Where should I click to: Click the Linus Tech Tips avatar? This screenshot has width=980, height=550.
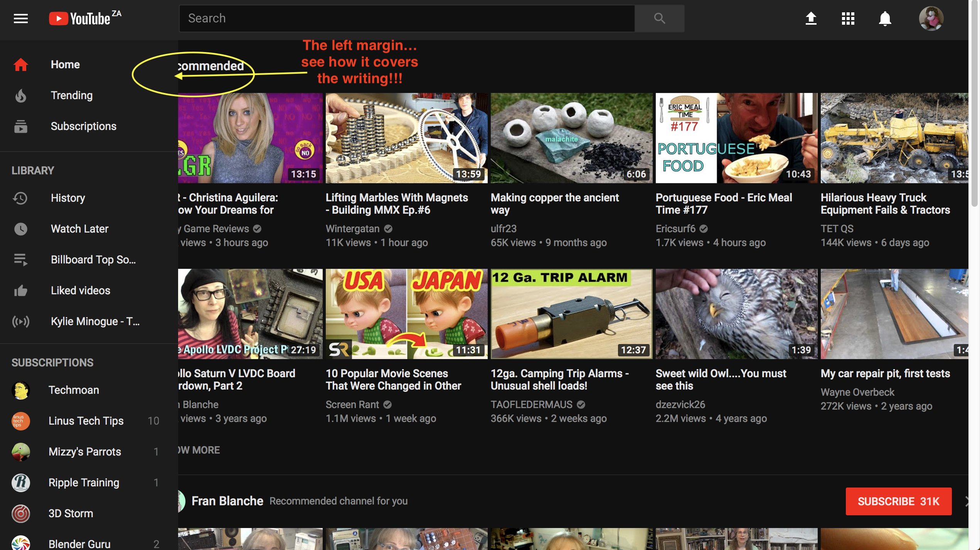pyautogui.click(x=21, y=421)
